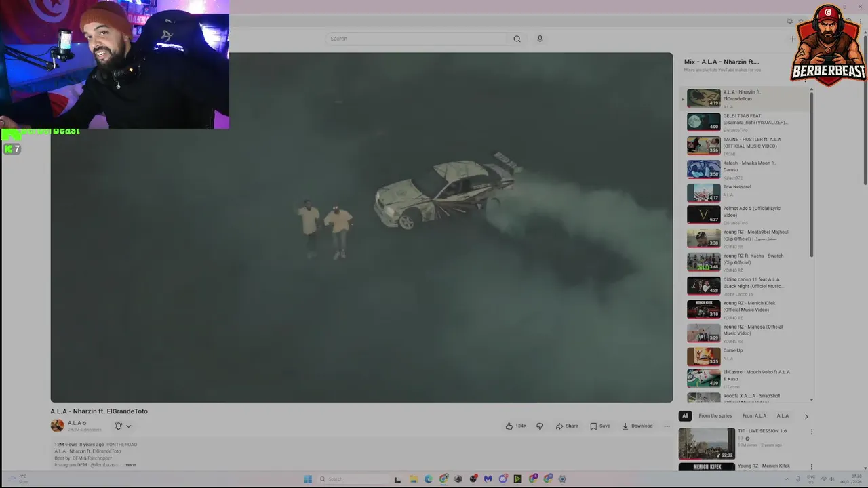This screenshot has width=868, height=488.
Task: Dislike the video with thumbs down icon
Action: 540,426
